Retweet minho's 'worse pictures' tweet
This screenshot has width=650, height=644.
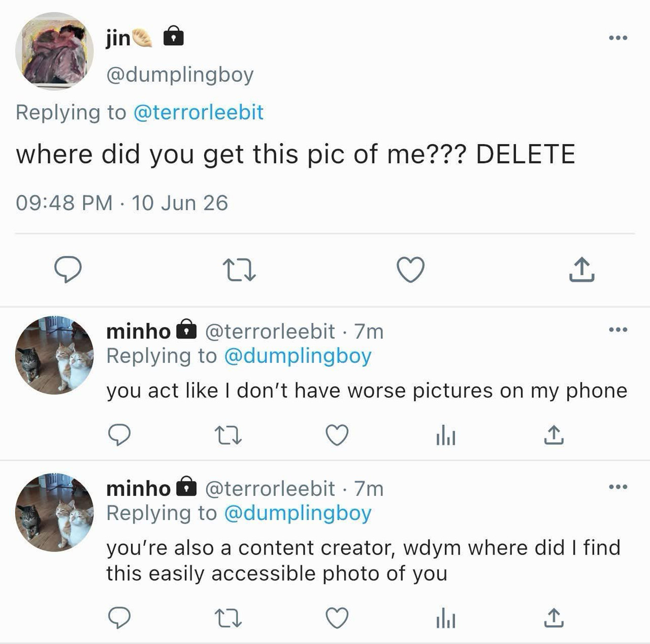point(228,436)
